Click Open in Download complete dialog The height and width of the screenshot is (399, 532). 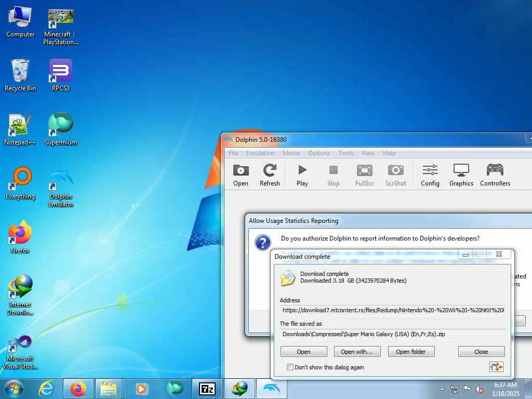tap(303, 352)
